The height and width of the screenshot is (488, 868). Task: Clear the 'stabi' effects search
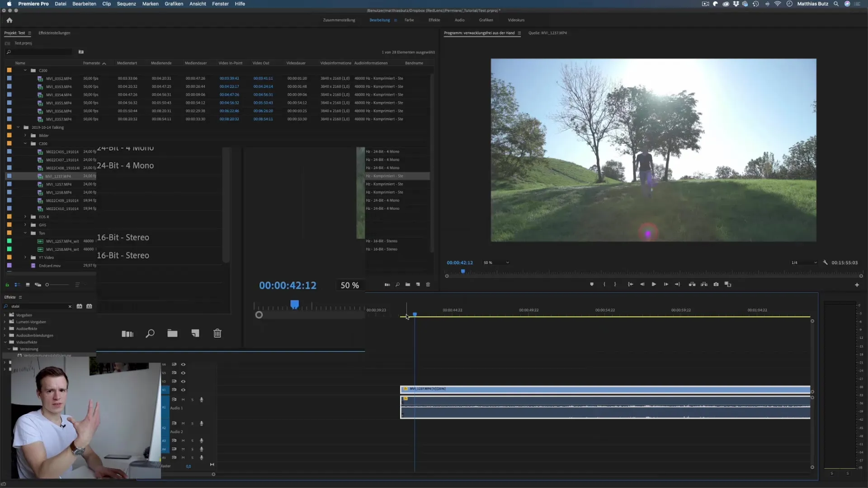tap(70, 306)
